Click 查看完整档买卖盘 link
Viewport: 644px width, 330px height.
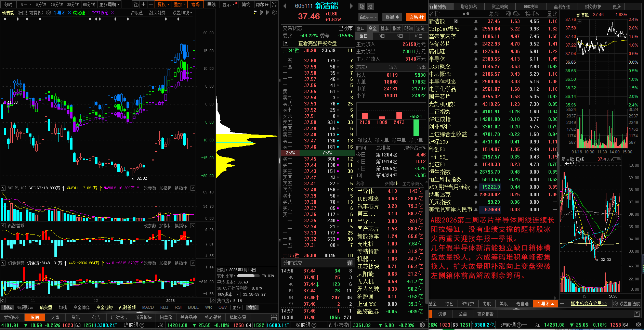point(317,43)
